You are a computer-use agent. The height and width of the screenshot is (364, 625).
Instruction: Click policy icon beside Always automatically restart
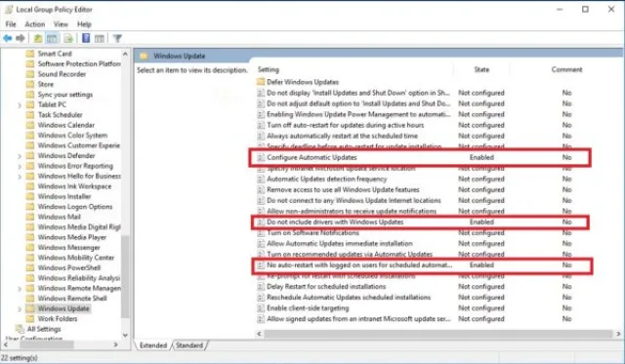[x=261, y=136]
